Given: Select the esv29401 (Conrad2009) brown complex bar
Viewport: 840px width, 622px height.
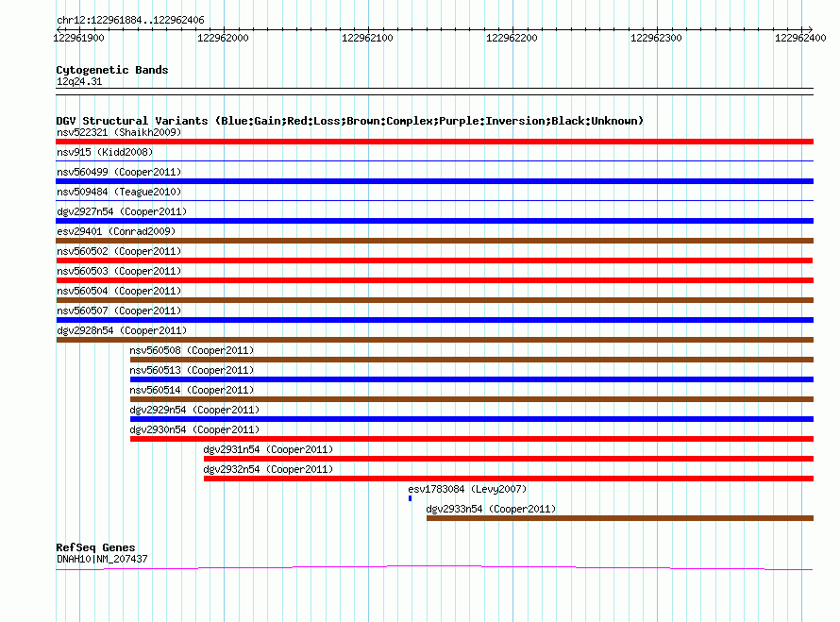Looking at the screenshot, I should click(434, 241).
